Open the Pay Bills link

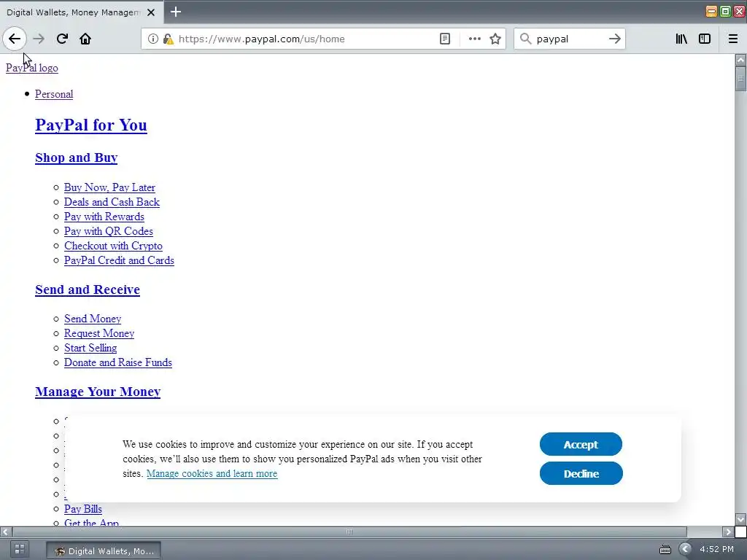click(x=83, y=509)
